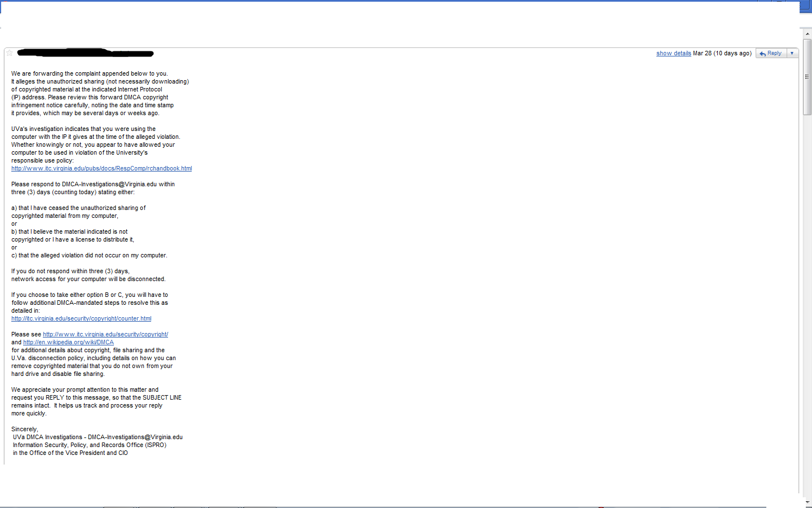Click the signature line starting 'UVa DMCA Investigations'
812x508 pixels.
98,437
